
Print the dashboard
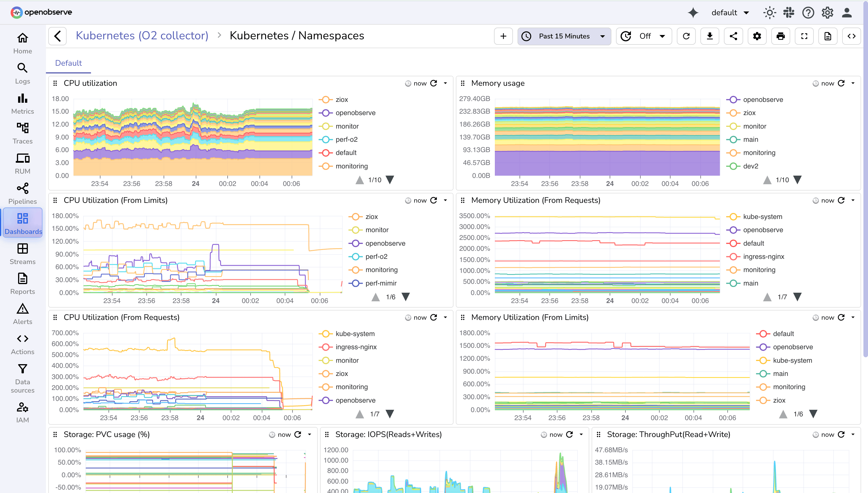pyautogui.click(x=781, y=36)
